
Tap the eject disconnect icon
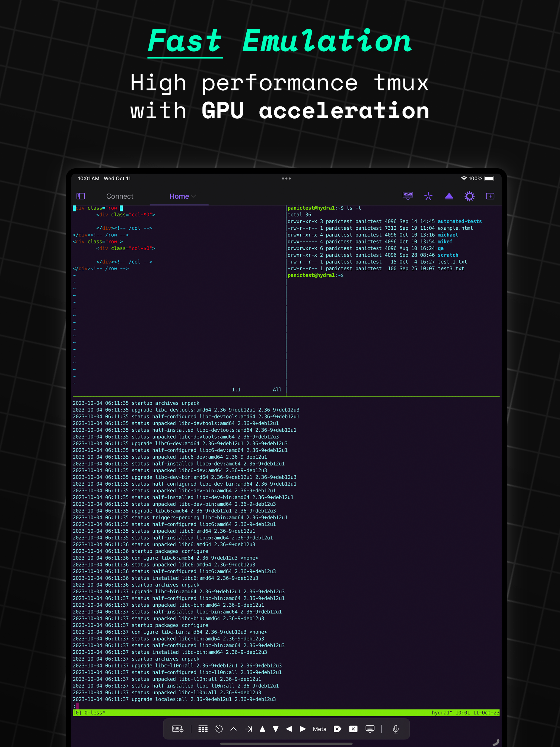pos(449,196)
